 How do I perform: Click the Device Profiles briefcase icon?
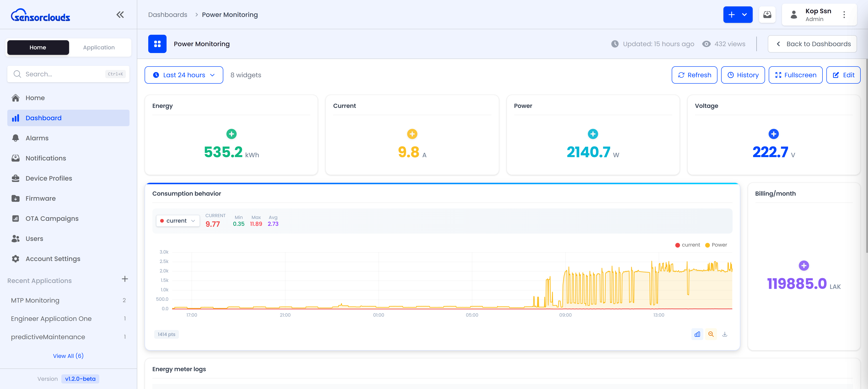tap(16, 178)
